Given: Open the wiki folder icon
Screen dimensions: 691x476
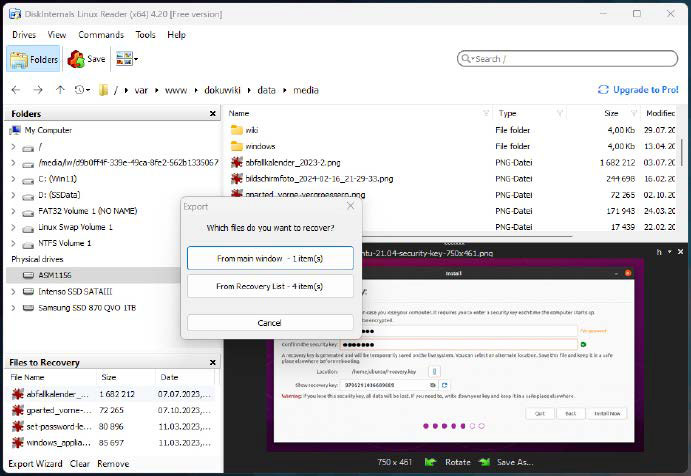Looking at the screenshot, I should [x=237, y=130].
